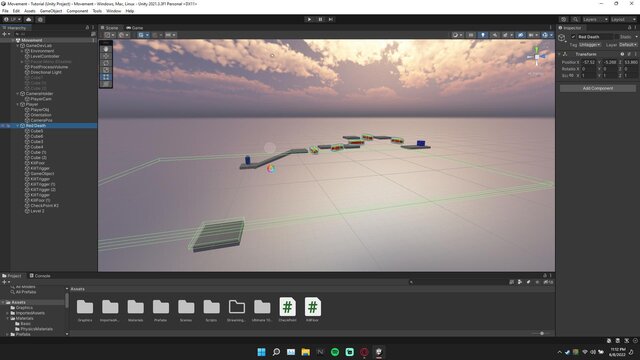Select the Project tab
This screenshot has width=640, height=360.
tap(12, 276)
